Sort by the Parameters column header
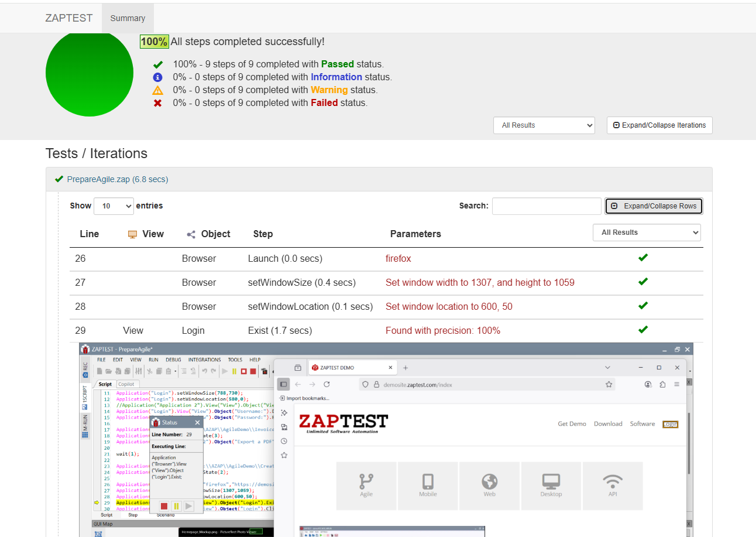756x537 pixels. pos(415,234)
